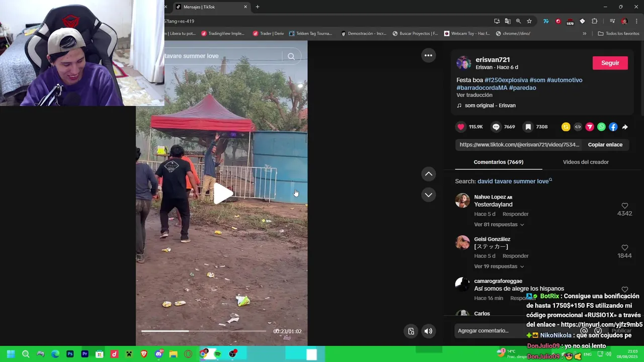This screenshot has width=644, height=362.
Task: Open Chrome media controls icon
Action: [x=612, y=21]
